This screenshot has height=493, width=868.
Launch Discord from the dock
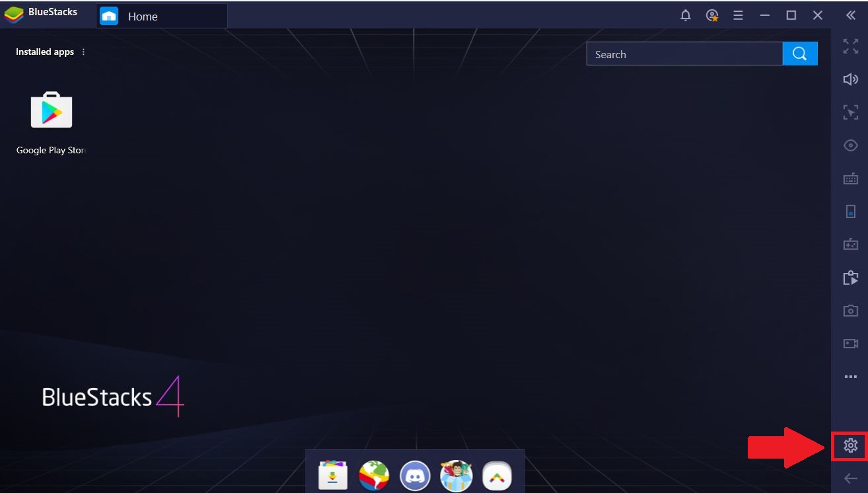[x=415, y=475]
